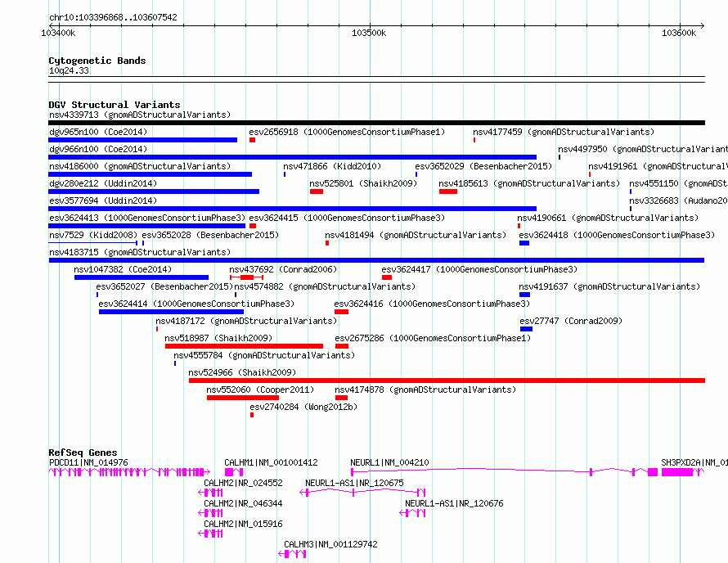
Task: Click the red nsv518987 variant bar
Action: [x=245, y=346]
